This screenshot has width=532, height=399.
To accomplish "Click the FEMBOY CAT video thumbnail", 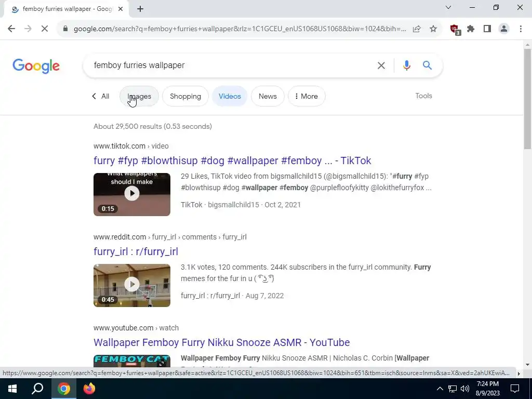I will 132,361.
